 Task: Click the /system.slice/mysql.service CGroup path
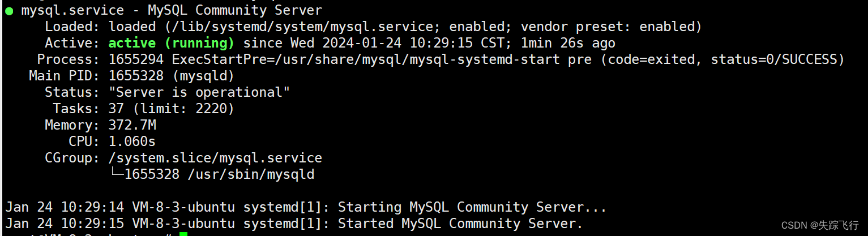click(x=215, y=158)
